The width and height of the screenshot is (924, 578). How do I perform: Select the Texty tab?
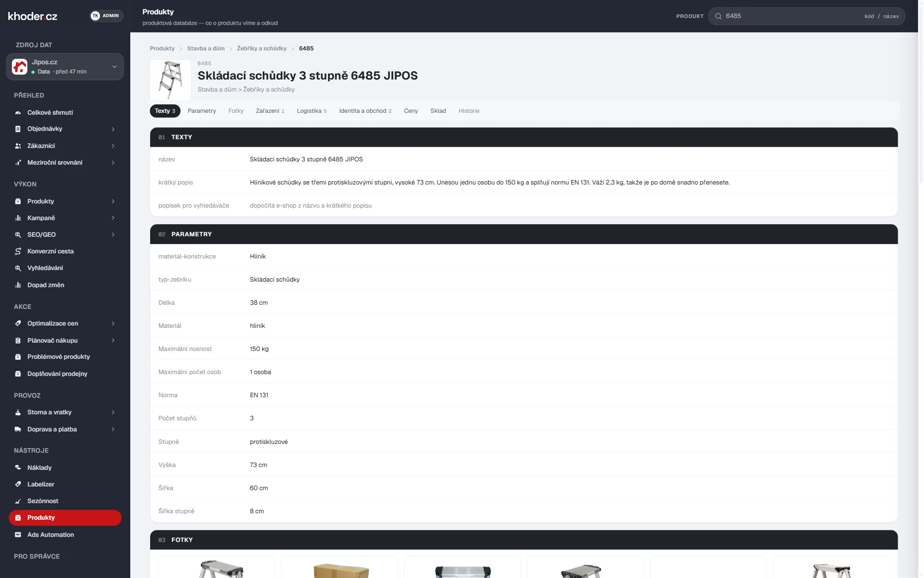[165, 111]
